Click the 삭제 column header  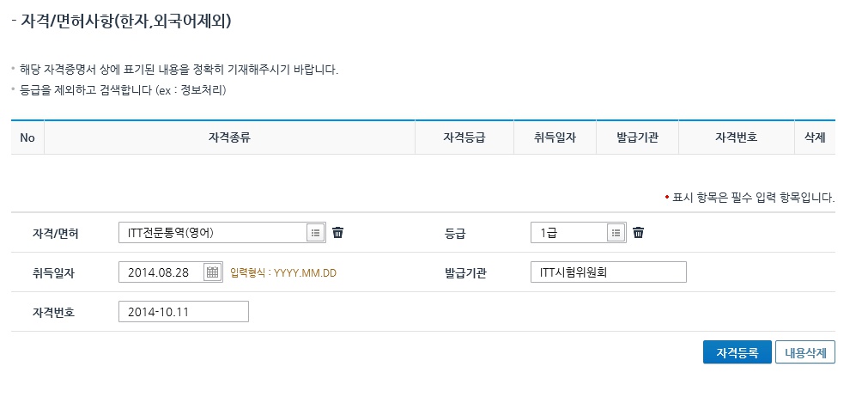point(815,137)
